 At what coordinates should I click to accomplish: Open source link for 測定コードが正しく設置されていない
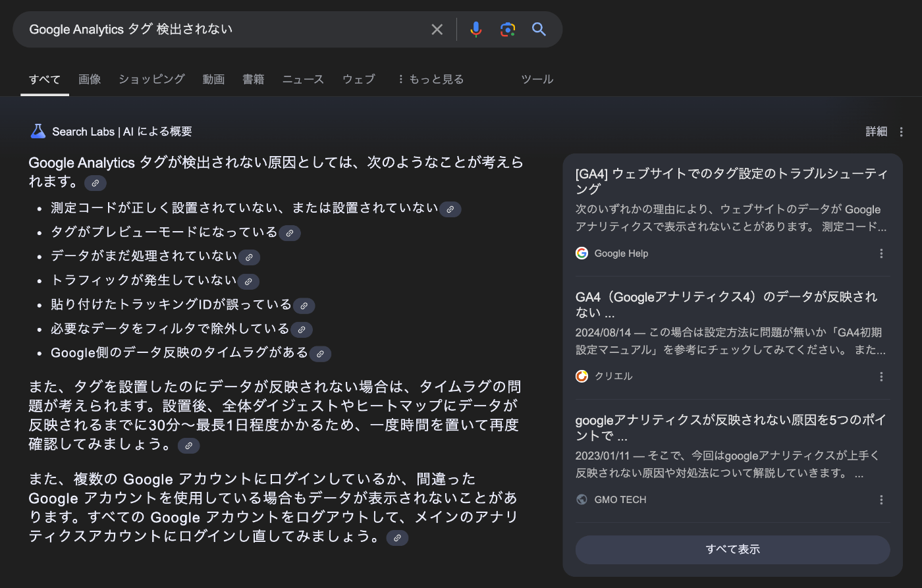pyautogui.click(x=450, y=209)
